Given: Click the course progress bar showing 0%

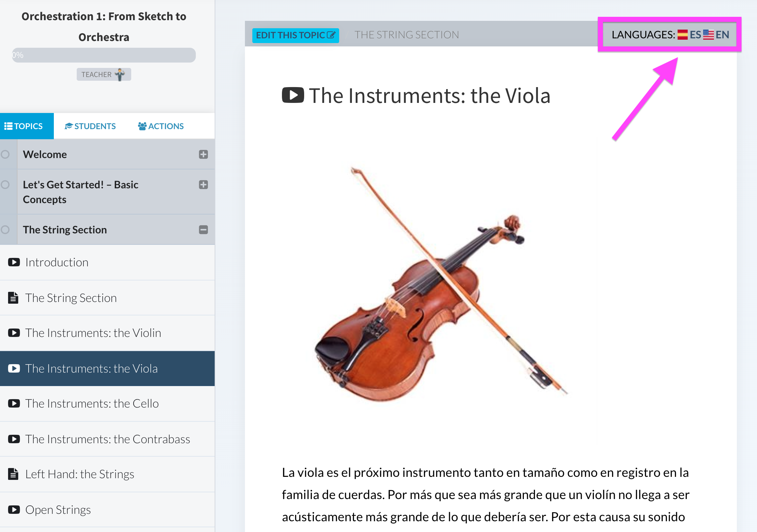Looking at the screenshot, I should click(104, 55).
